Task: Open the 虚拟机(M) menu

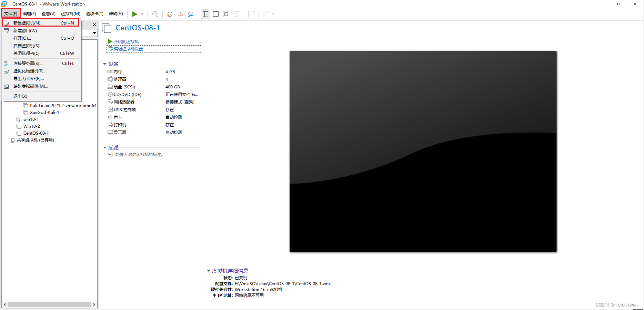Action: tap(70, 13)
